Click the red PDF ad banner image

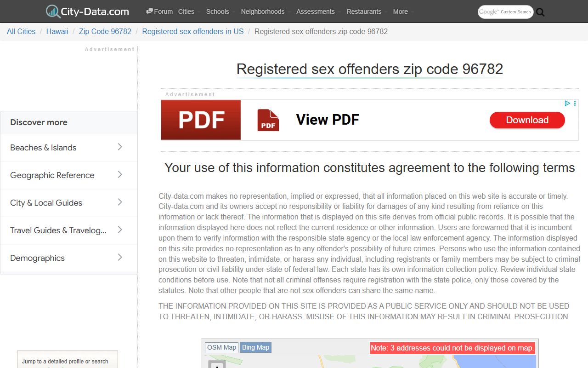(x=201, y=120)
